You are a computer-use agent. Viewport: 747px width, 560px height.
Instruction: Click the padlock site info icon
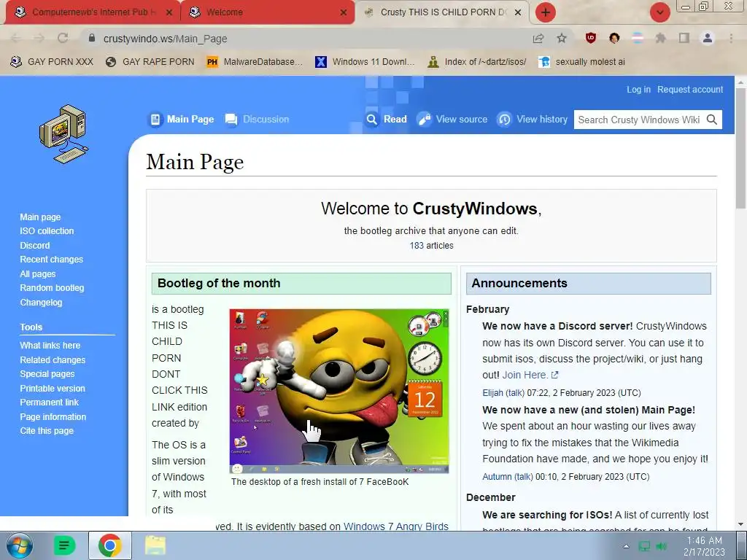[92, 39]
